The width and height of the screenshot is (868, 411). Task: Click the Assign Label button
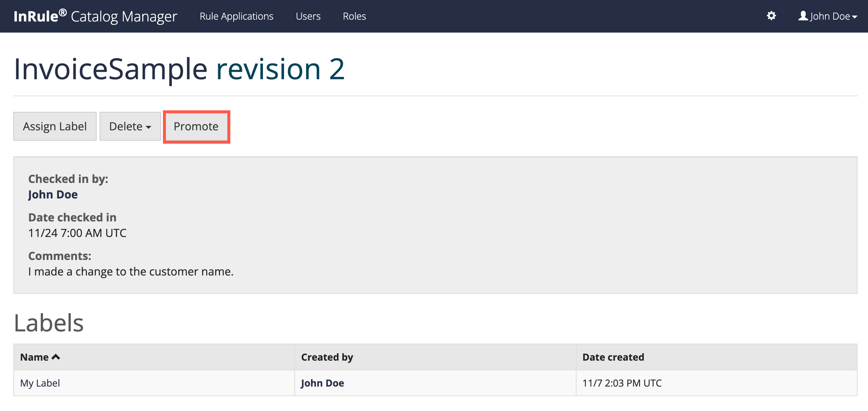pos(55,126)
